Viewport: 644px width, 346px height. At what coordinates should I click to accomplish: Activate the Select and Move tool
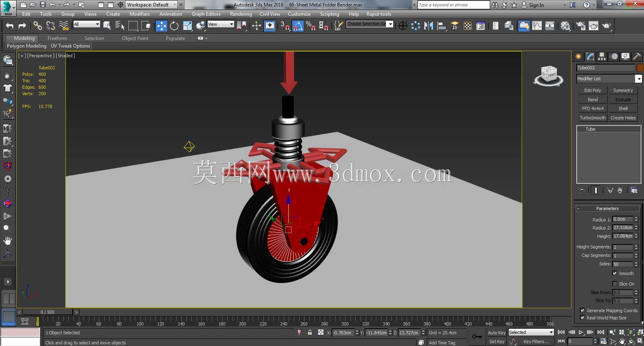[x=162, y=26]
